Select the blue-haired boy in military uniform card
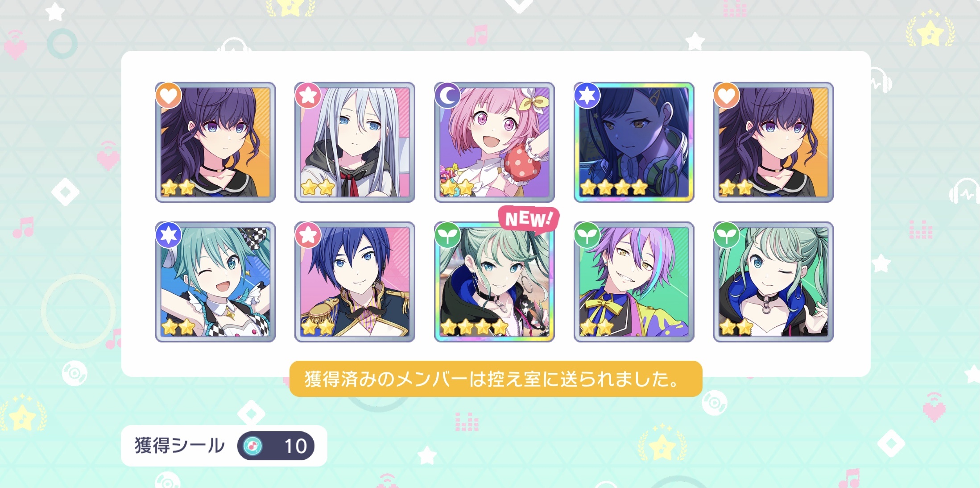 355,282
